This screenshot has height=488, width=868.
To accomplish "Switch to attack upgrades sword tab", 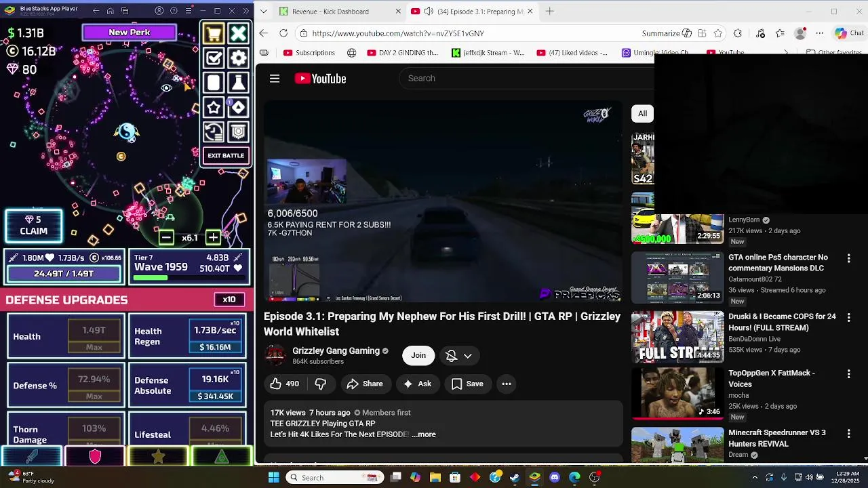I will tap(32, 457).
